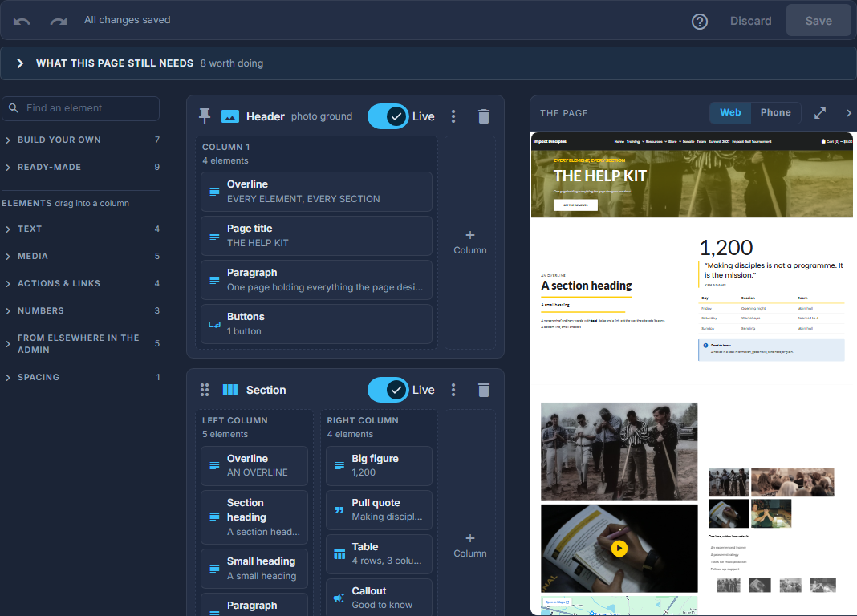Screen dimensions: 857x616
Task: Click the "COLUMN 1" label
Action: point(225,147)
